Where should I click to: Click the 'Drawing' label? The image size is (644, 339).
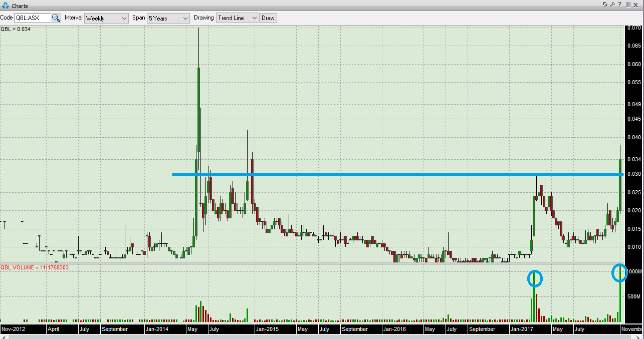point(203,18)
